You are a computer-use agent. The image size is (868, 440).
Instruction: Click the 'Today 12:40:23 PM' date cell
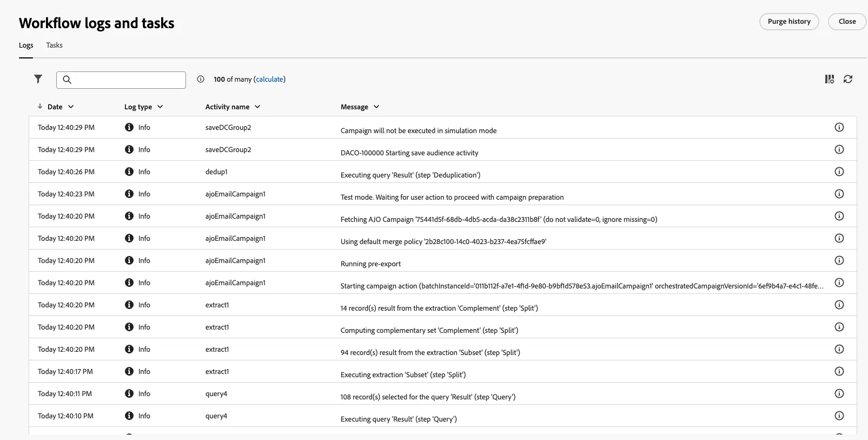(66, 194)
